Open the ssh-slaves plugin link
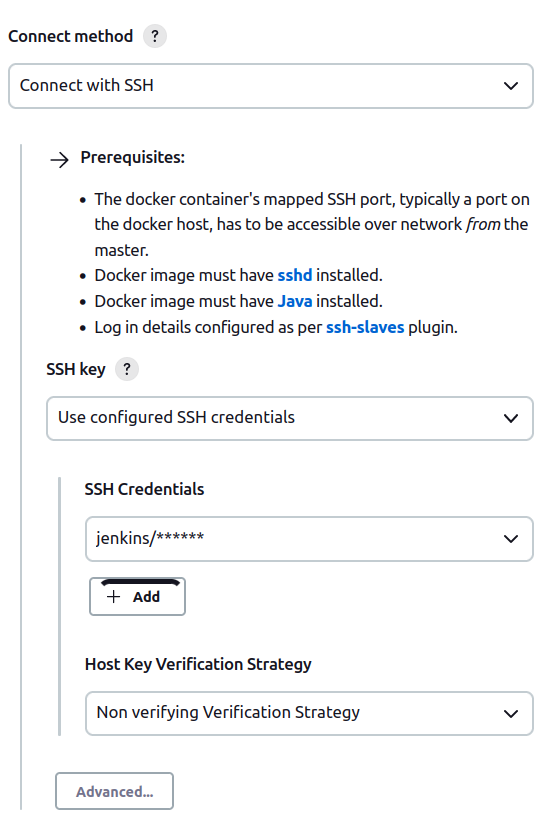Screen dimensions: 547x831 click(x=365, y=327)
